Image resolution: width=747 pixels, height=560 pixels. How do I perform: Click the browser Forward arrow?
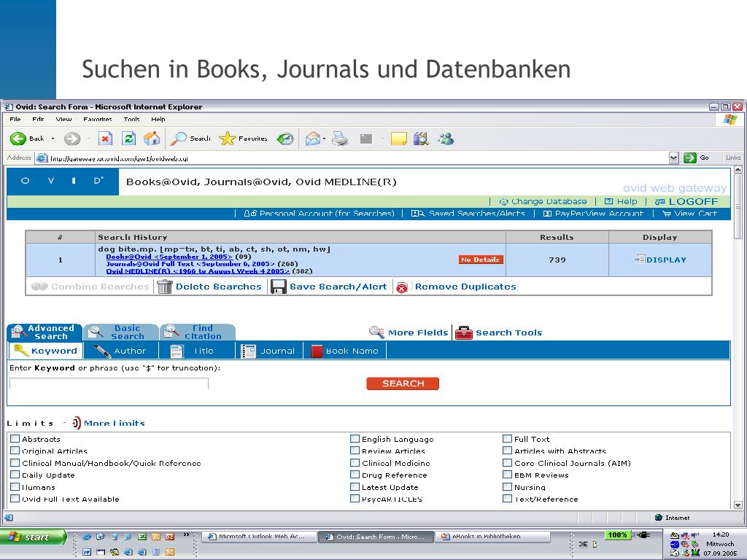[72, 139]
